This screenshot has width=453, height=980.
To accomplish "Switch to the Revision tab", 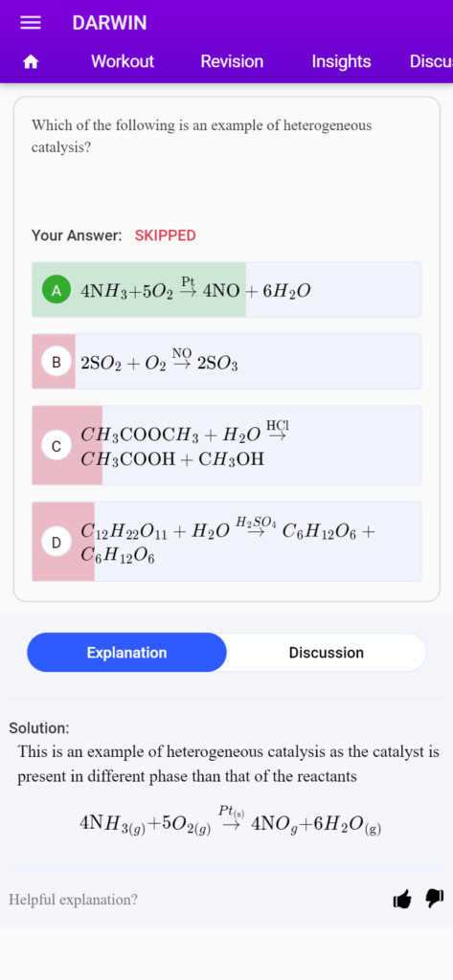I will 232,61.
